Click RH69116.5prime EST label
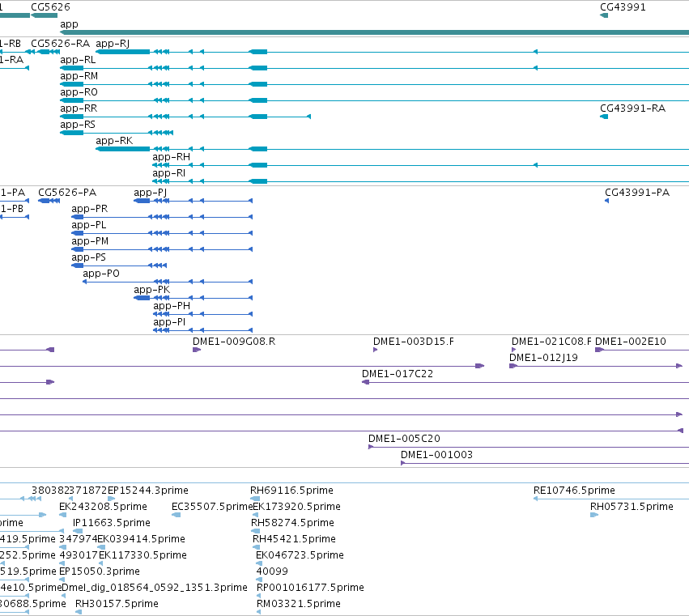The width and height of the screenshot is (689, 616). point(291,491)
